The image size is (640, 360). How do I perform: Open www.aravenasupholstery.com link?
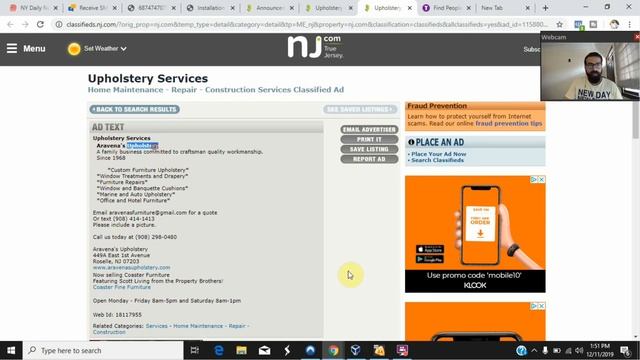(131, 267)
